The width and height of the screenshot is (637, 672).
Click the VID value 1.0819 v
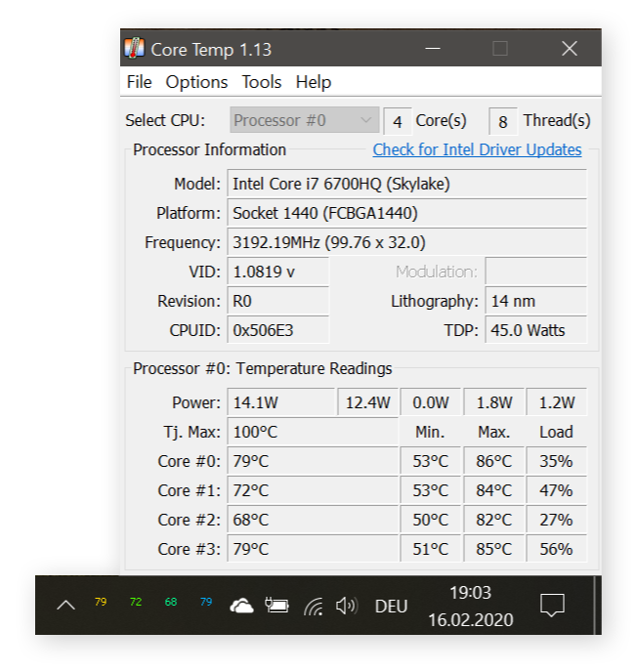coord(277,272)
